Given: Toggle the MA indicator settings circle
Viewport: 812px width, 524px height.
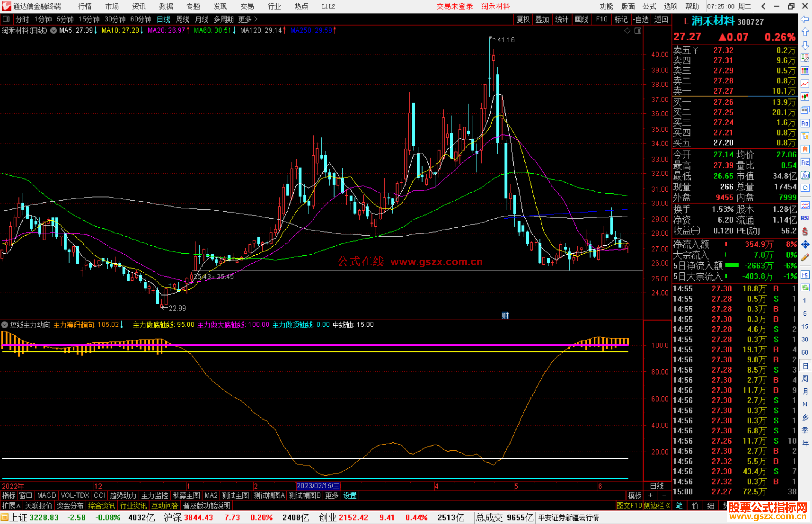Looking at the screenshot, I should (x=54, y=30).
